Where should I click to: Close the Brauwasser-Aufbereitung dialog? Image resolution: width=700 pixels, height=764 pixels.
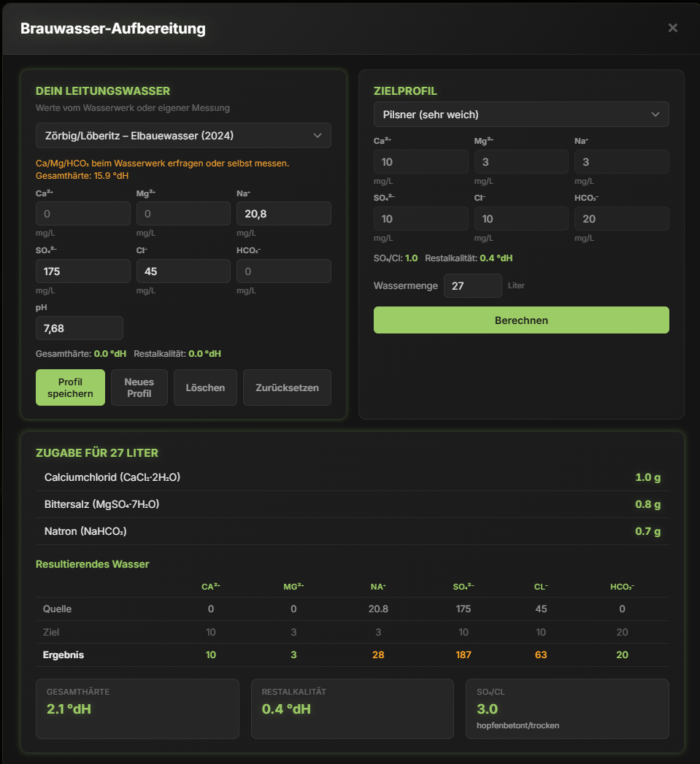click(672, 28)
